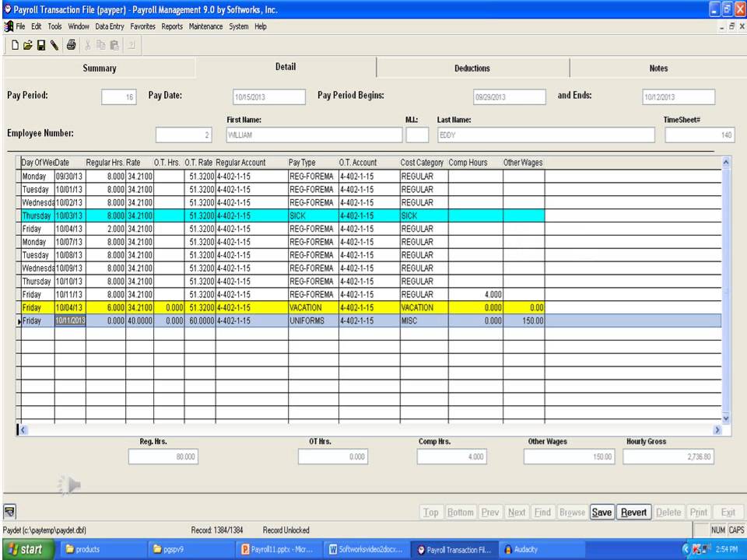Viewport: 747px width, 560px height.
Task: Switch to the Deductions tab
Action: 472,68
